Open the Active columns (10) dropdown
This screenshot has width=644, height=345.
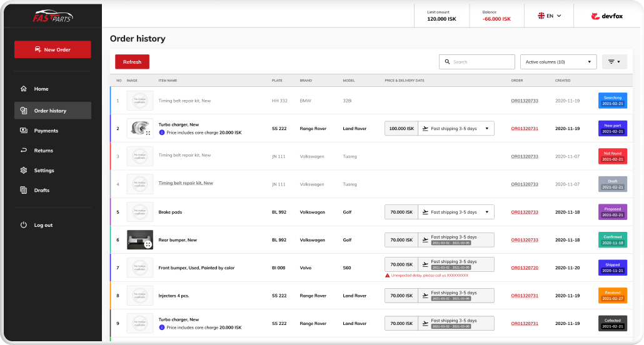[558, 62]
